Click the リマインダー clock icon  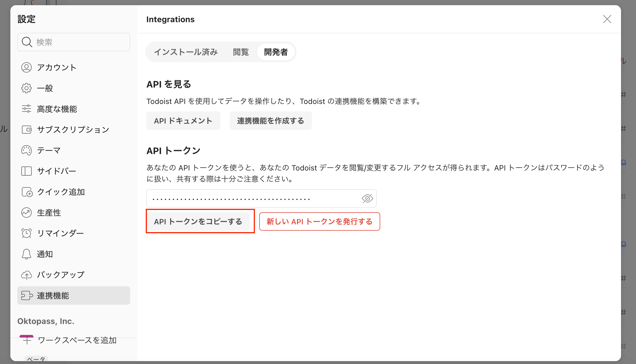click(x=26, y=233)
